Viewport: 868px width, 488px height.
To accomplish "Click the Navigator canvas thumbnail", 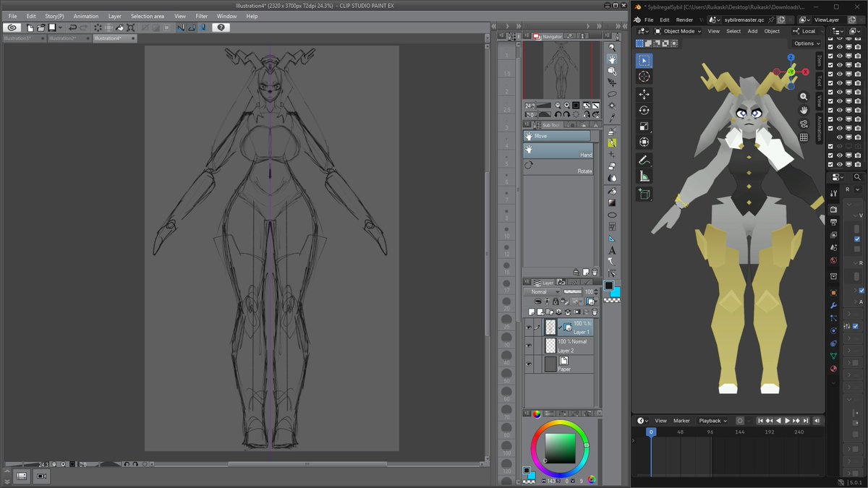I will tap(561, 70).
